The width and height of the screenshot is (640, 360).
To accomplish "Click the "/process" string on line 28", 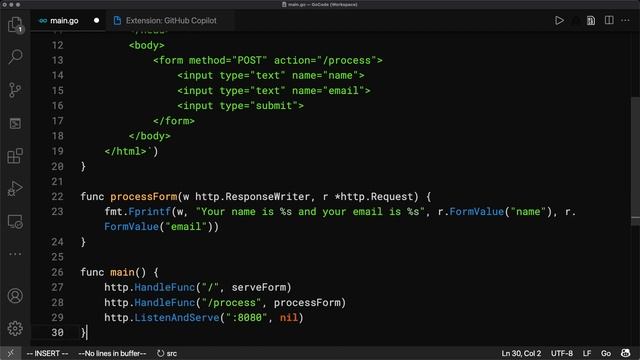I will click(x=231, y=302).
